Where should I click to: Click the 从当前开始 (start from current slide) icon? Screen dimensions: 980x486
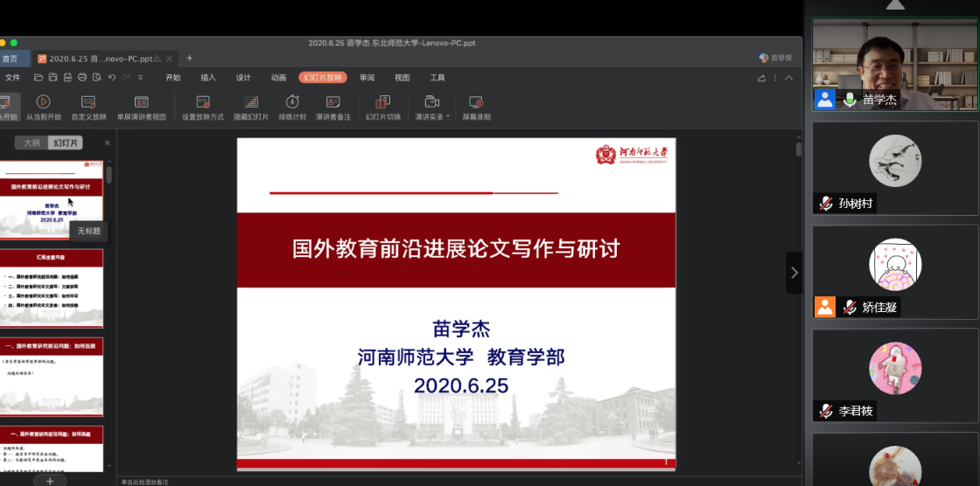coord(43,102)
